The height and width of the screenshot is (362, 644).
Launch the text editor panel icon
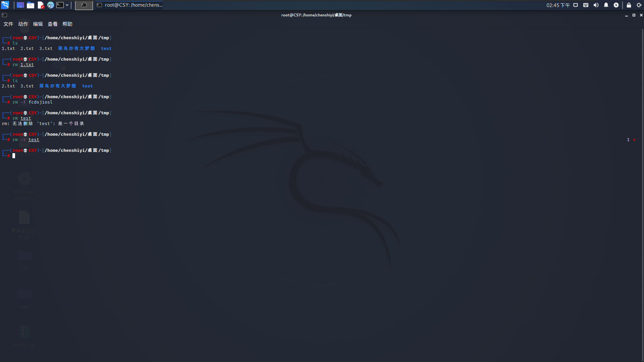pyautogui.click(x=41, y=5)
